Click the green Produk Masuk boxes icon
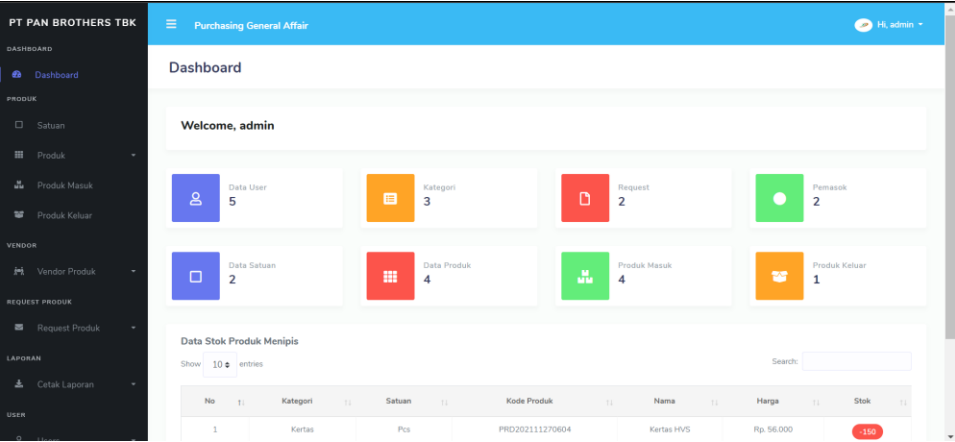The width and height of the screenshot is (955, 442). [585, 276]
